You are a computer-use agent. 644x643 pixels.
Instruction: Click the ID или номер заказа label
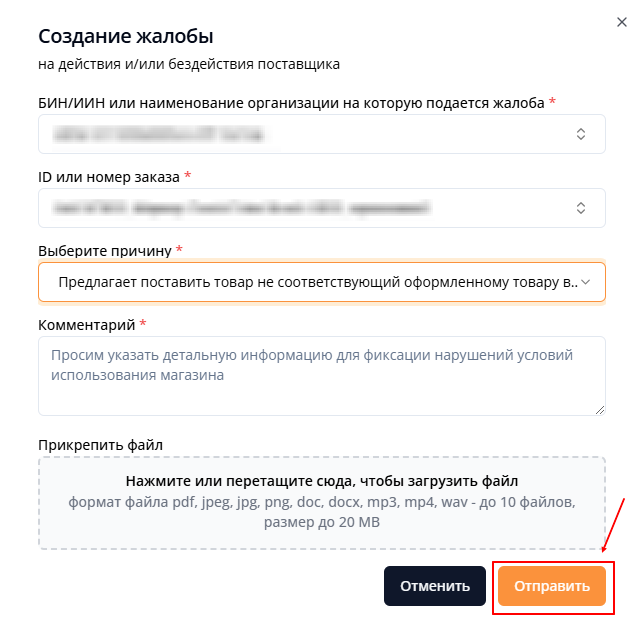[109, 177]
